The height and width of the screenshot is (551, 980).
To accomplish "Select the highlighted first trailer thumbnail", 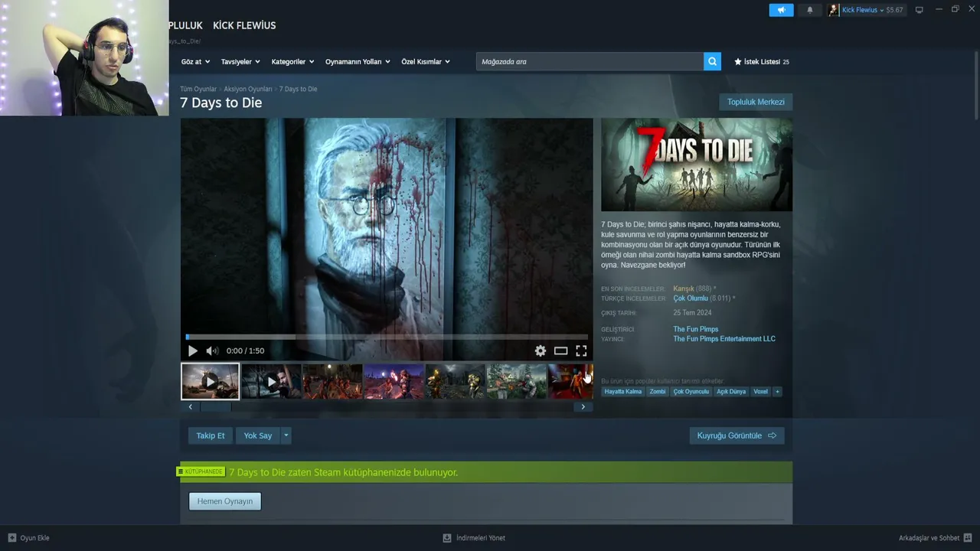I will coord(210,381).
